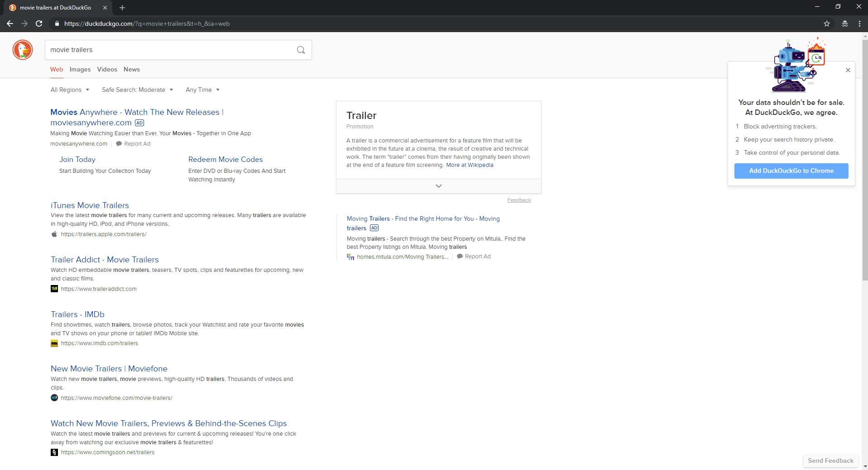
Task: Open the Chrome three-dot menu
Action: coord(859,24)
